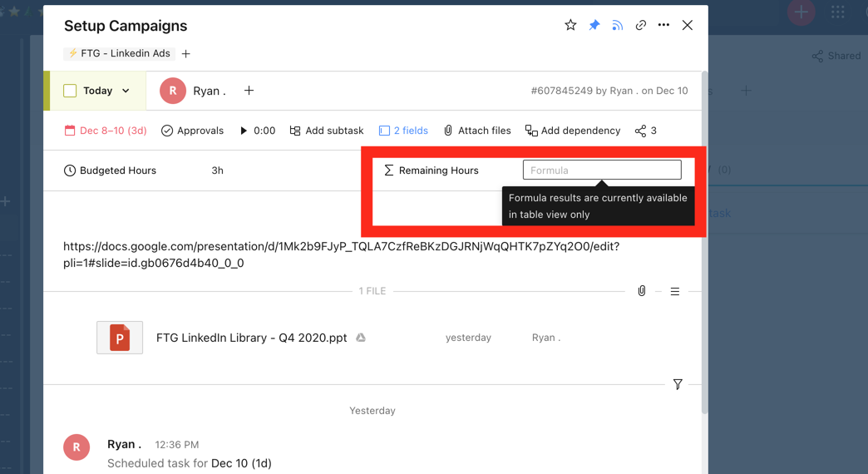
Task: Open the comment stream filter icon
Action: [x=678, y=384]
